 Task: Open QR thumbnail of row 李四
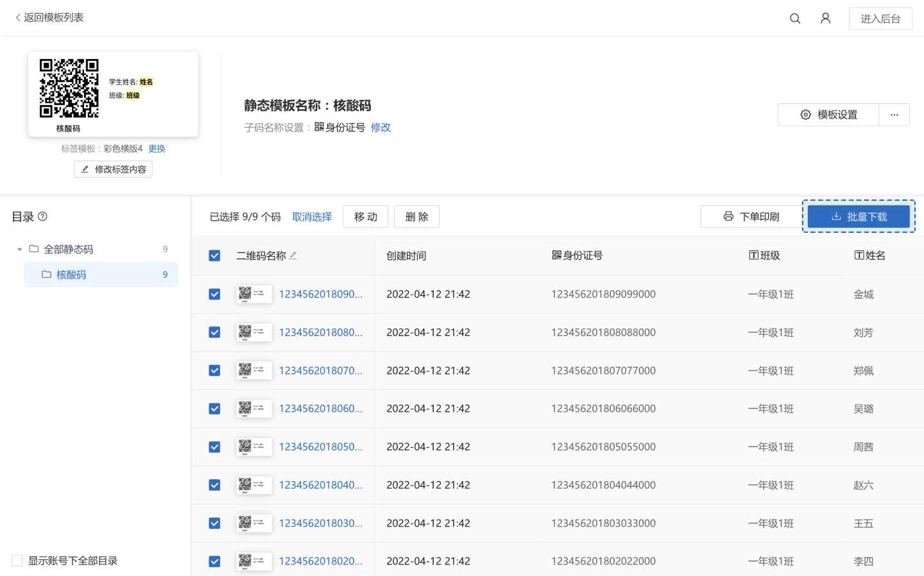254,561
